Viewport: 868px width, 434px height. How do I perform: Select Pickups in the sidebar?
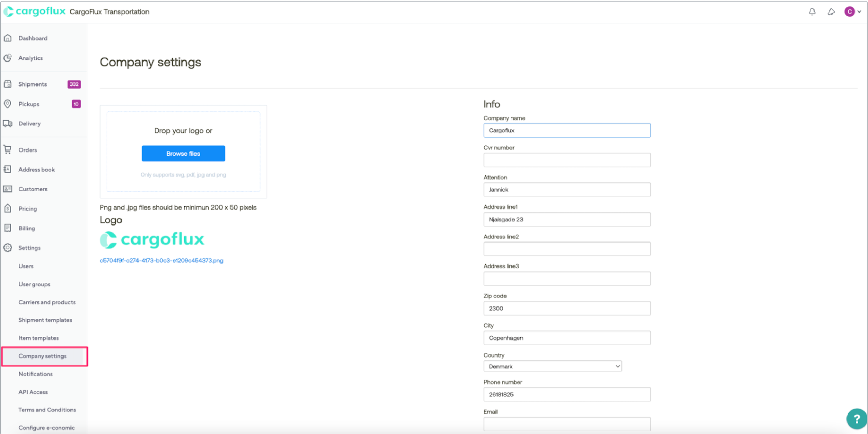coord(29,104)
